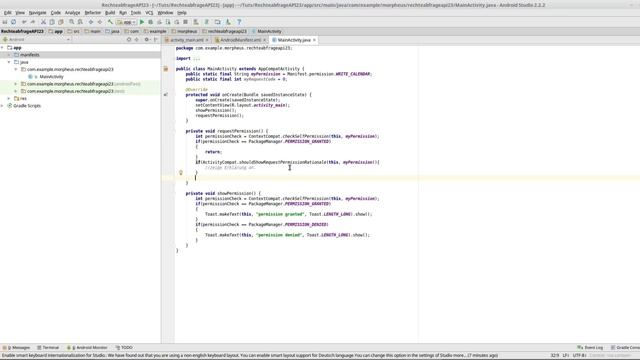This screenshot has height=360, width=640.
Task: Click the Synchronize toolbar icon
Action: 13,22
